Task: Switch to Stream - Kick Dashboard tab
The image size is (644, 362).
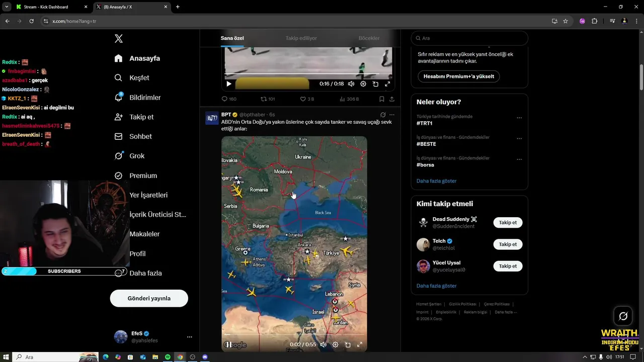Action: pyautogui.click(x=46, y=7)
